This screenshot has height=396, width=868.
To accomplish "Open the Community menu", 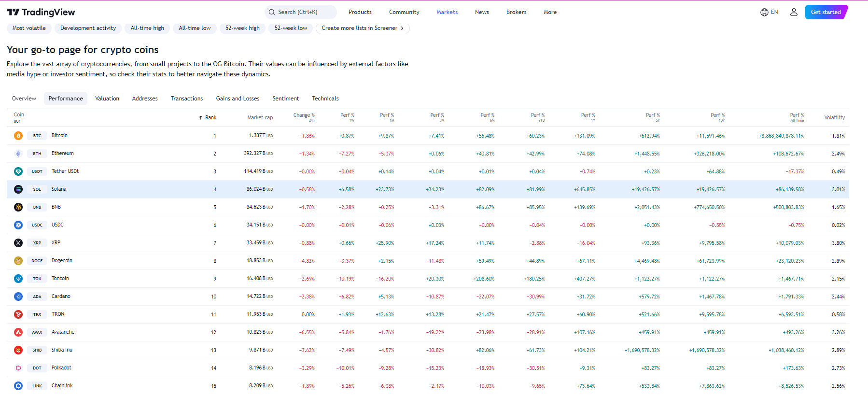I will [404, 12].
